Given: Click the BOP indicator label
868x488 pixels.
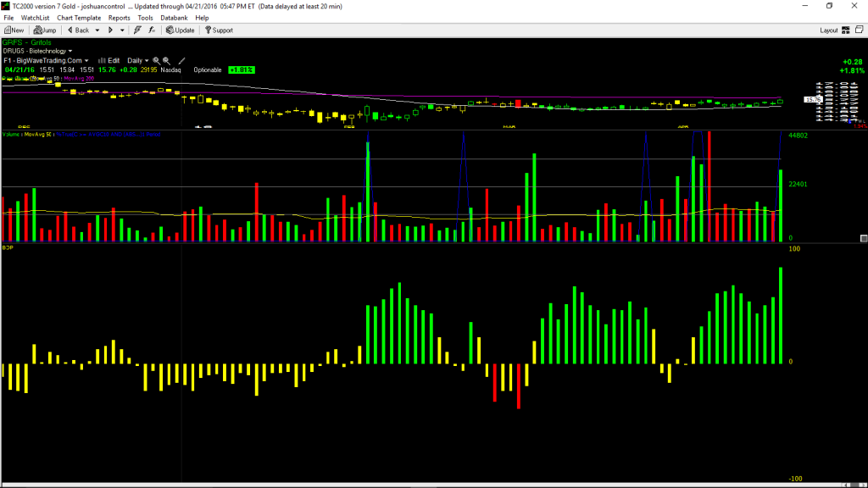Looking at the screenshot, I should click(x=8, y=248).
